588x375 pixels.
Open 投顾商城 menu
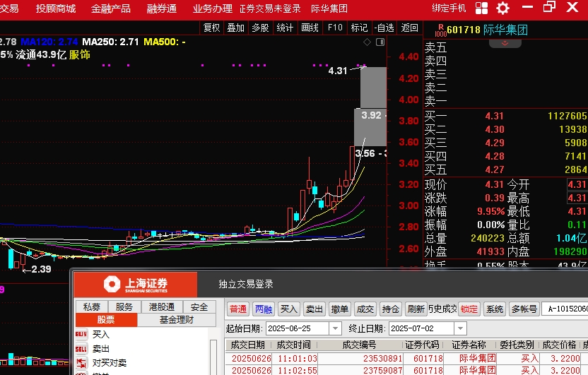point(56,8)
